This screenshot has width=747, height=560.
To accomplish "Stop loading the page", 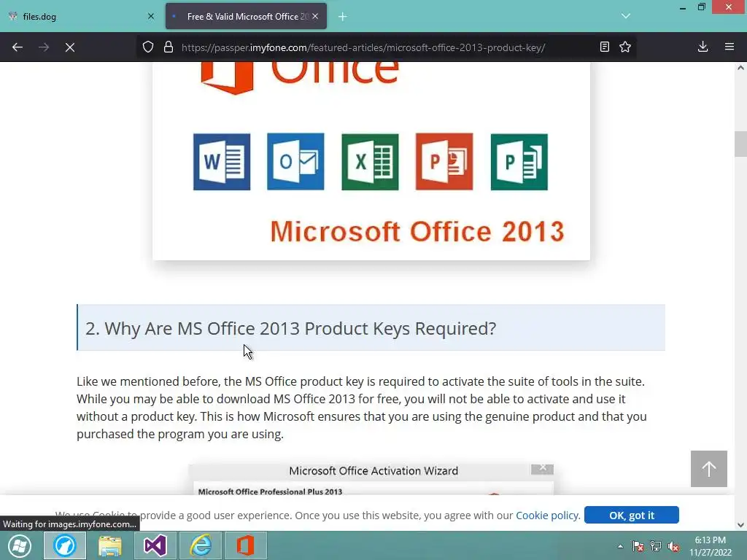I will pos(69,47).
